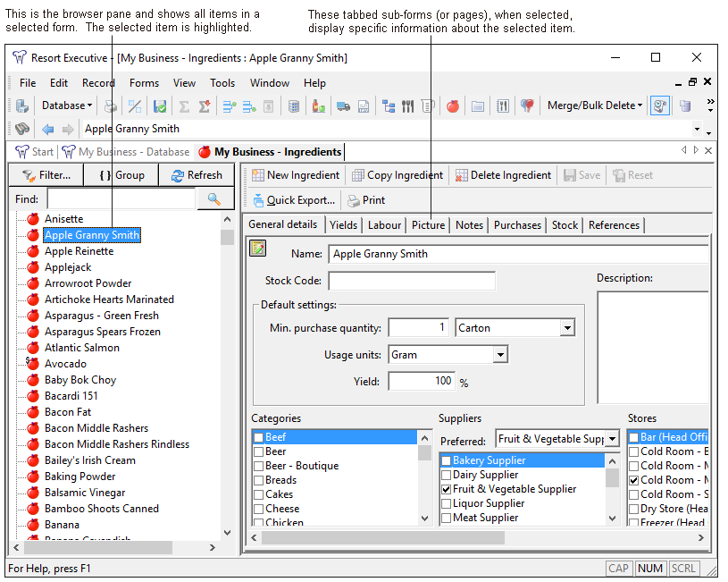The height and width of the screenshot is (582, 728).
Task: Click the sigma icon with red arrow
Action: click(x=205, y=106)
